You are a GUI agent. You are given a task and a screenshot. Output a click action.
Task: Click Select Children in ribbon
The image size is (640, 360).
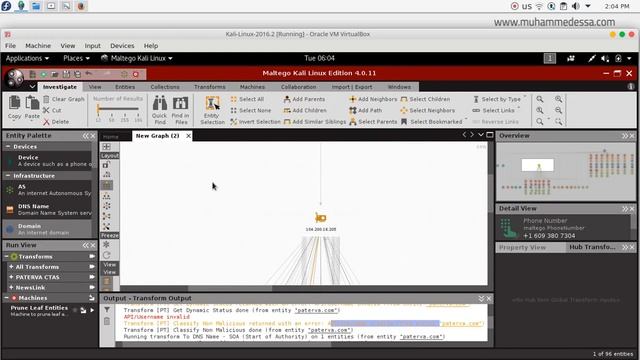425,99
